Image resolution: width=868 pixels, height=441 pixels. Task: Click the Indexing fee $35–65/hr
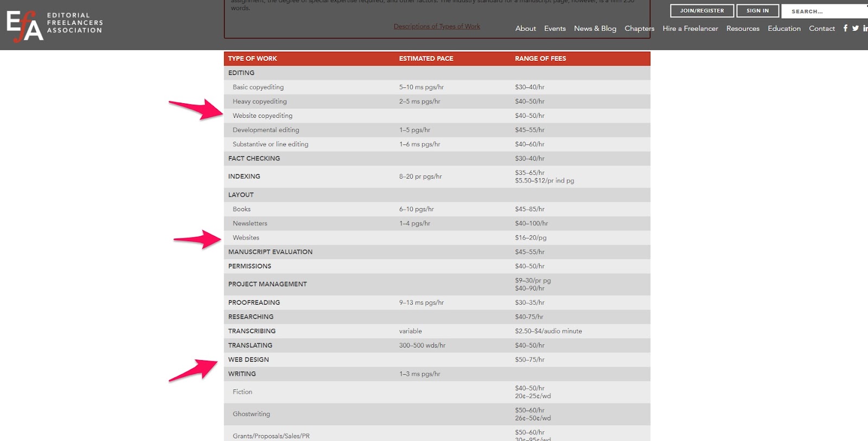tap(530, 173)
